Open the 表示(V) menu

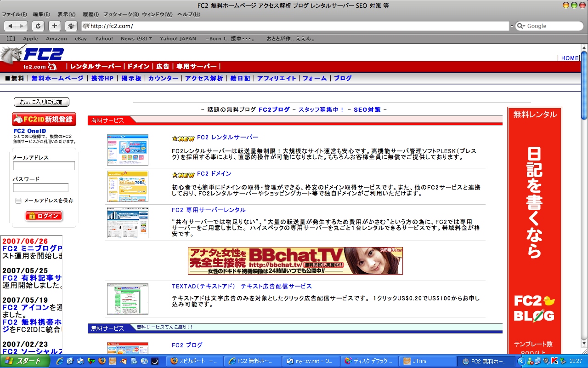pyautogui.click(x=67, y=14)
